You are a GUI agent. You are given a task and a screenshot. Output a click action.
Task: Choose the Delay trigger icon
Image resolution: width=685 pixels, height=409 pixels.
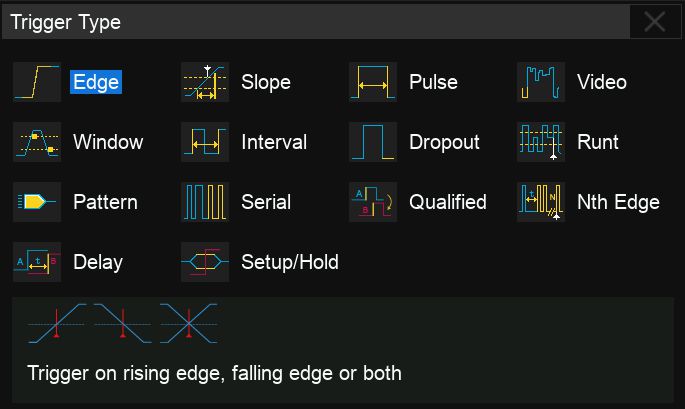pos(37,262)
